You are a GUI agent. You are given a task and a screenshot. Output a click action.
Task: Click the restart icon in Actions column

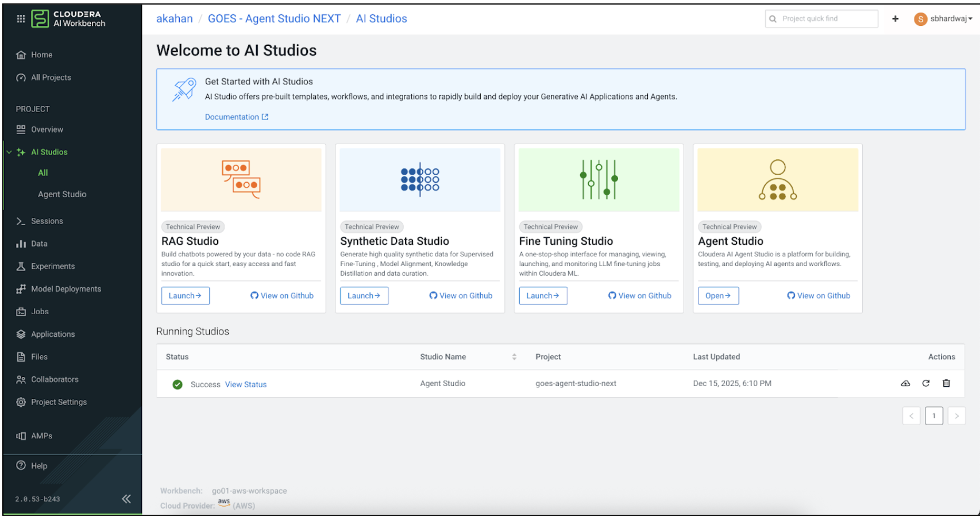click(x=926, y=383)
